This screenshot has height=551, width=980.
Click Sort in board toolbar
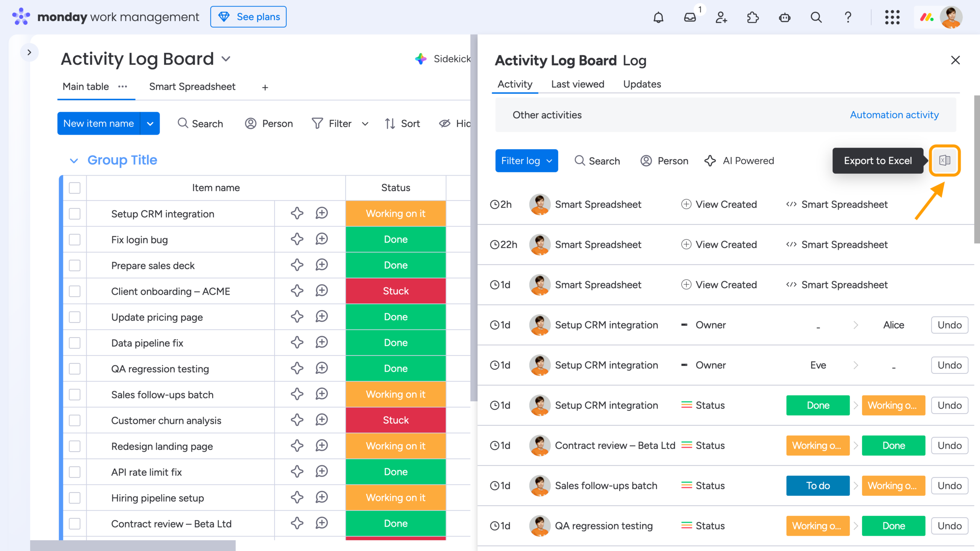point(402,124)
